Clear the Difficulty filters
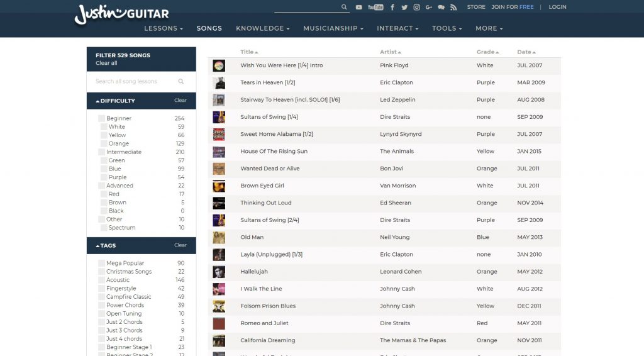Viewport: 644px width, 356px height. click(x=180, y=101)
